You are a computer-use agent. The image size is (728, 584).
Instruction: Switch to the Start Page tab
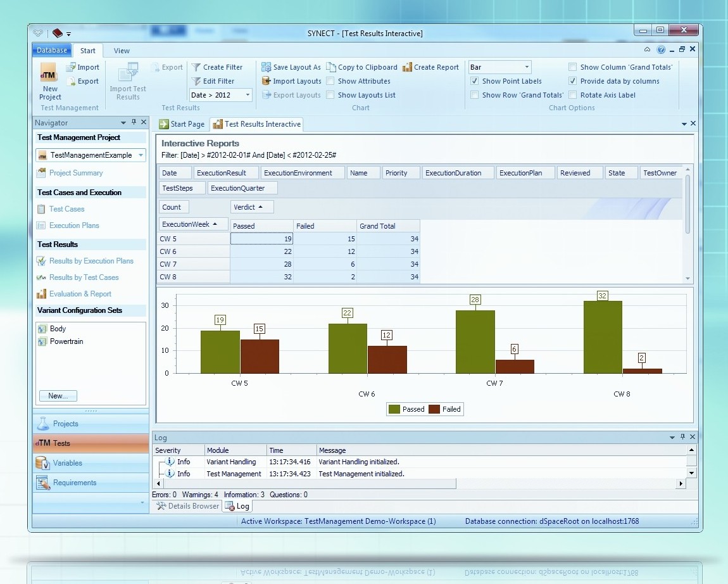182,124
